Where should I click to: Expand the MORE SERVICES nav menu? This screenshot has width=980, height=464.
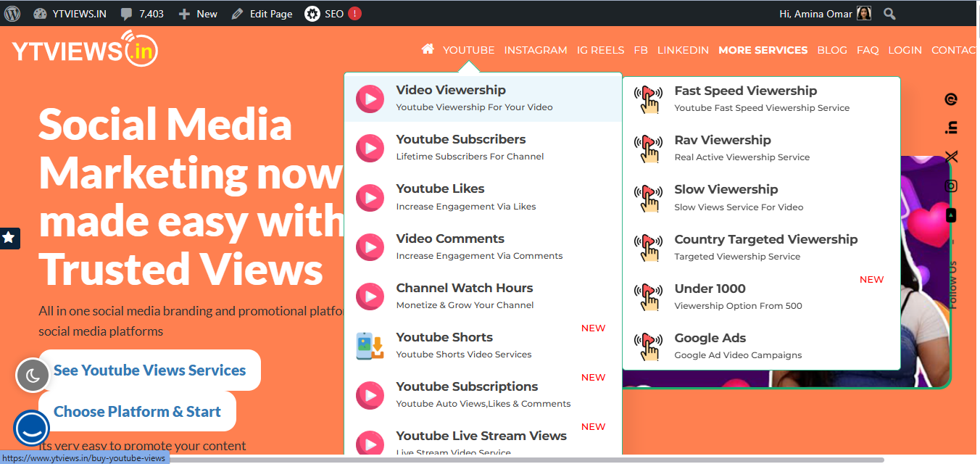point(763,50)
